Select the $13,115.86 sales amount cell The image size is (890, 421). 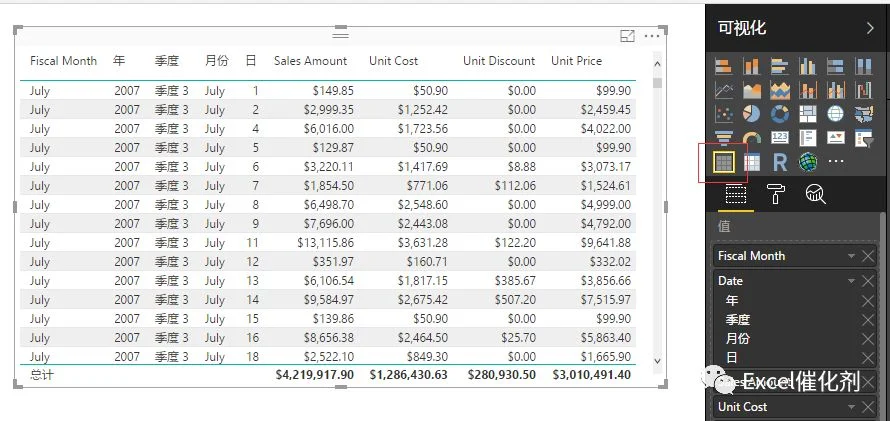point(326,243)
